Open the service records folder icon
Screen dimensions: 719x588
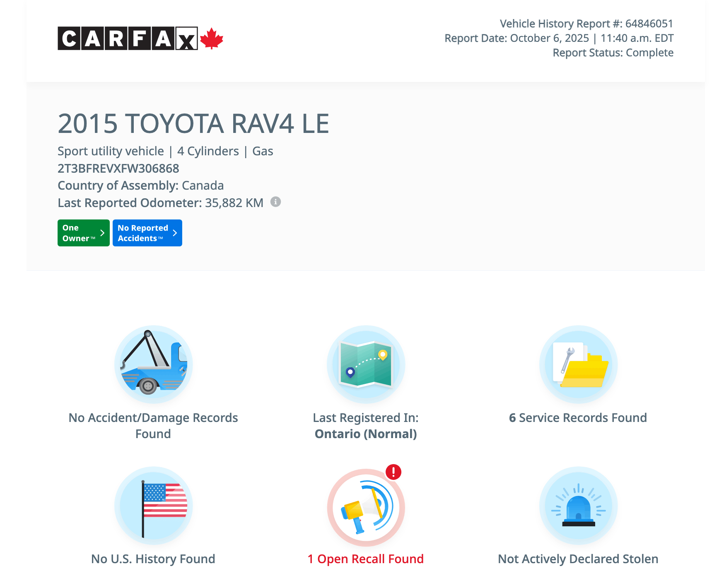tap(578, 364)
